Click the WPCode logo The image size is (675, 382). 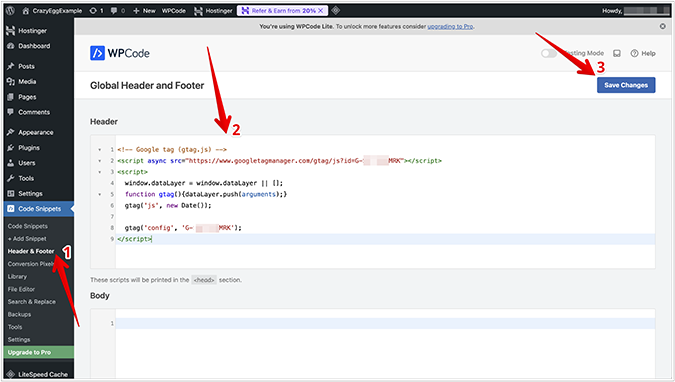tap(120, 53)
